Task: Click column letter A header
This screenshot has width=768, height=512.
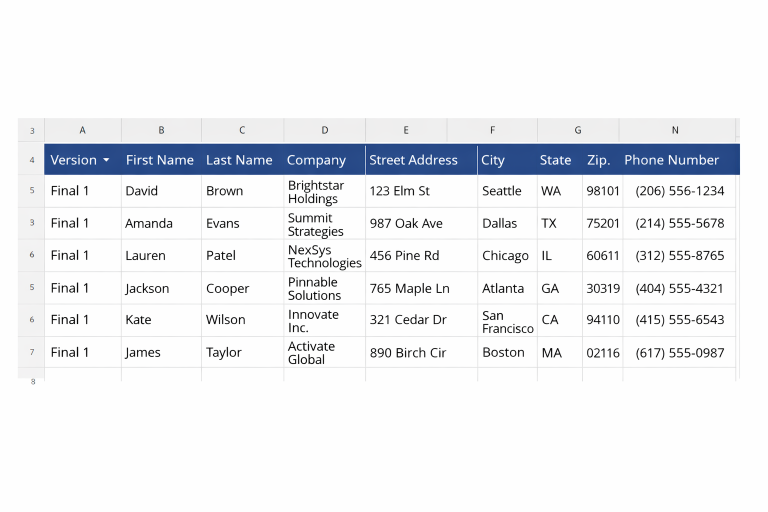Action: (x=83, y=130)
